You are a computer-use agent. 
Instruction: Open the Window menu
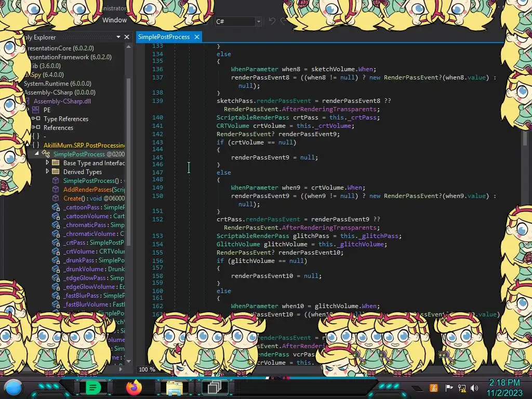point(114,20)
